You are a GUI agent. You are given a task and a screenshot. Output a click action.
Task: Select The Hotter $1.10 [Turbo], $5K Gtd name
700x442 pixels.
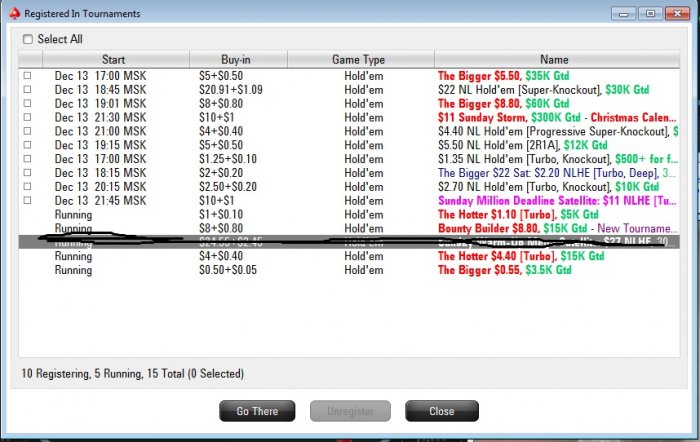pyautogui.click(x=518, y=214)
